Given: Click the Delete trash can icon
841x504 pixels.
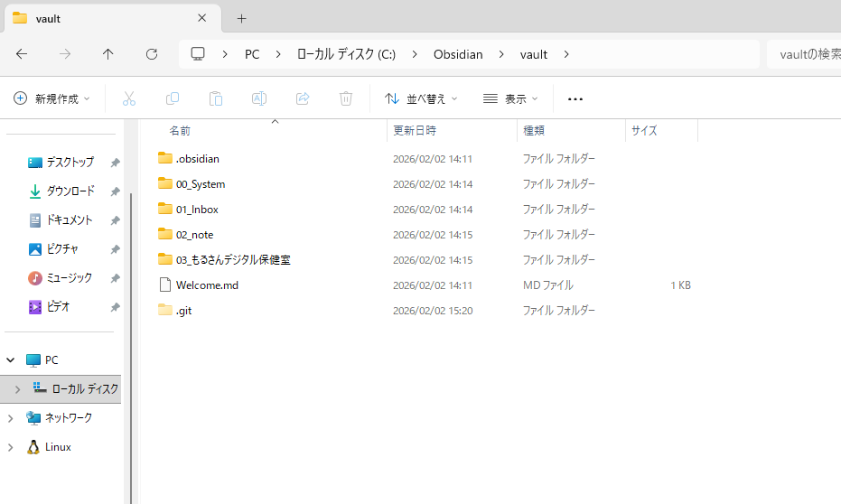Looking at the screenshot, I should click(346, 98).
